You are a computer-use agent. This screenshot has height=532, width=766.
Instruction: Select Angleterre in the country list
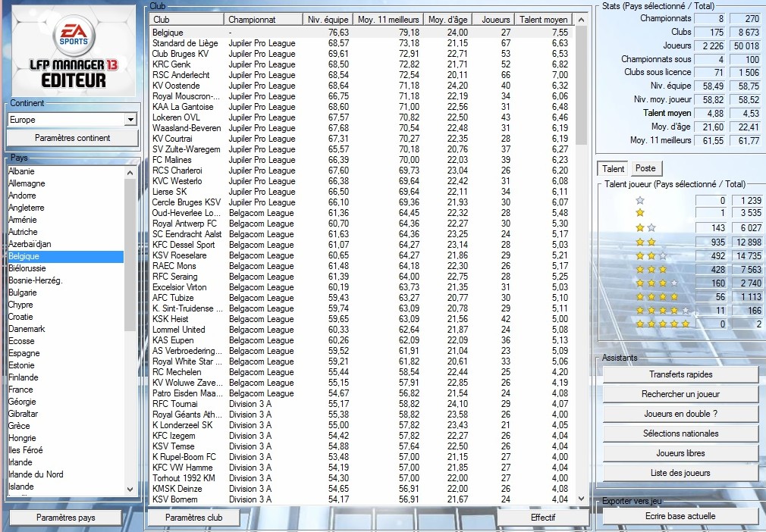[65, 208]
